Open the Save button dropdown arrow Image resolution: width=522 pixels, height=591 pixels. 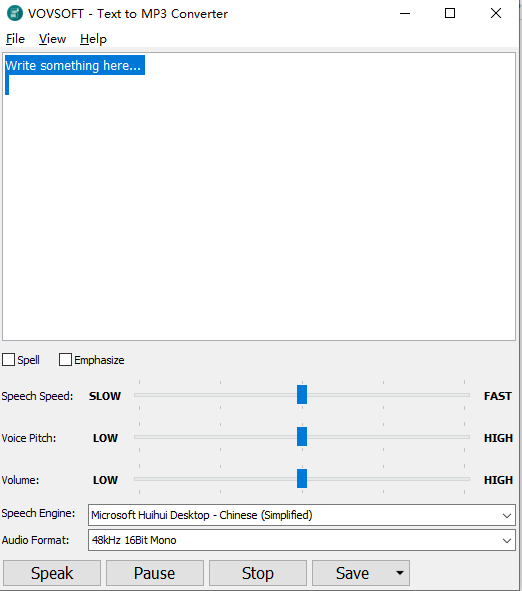tap(400, 573)
